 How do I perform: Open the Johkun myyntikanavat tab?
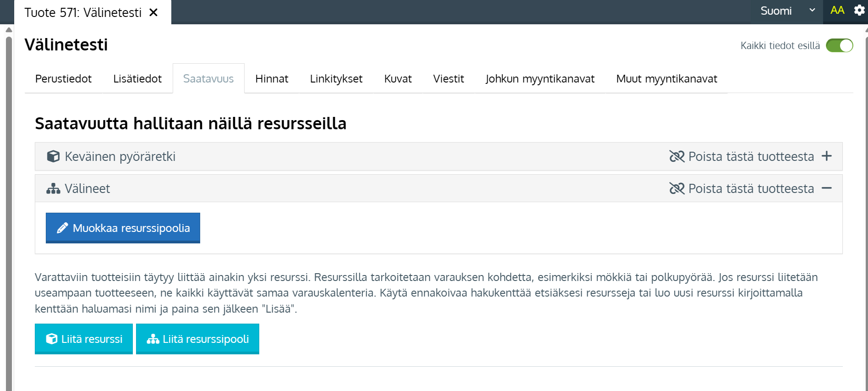point(540,79)
